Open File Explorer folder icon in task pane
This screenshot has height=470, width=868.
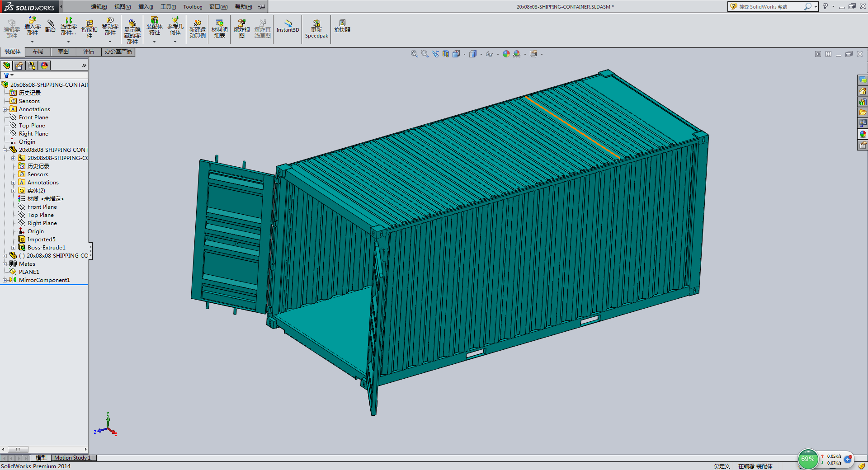863,113
